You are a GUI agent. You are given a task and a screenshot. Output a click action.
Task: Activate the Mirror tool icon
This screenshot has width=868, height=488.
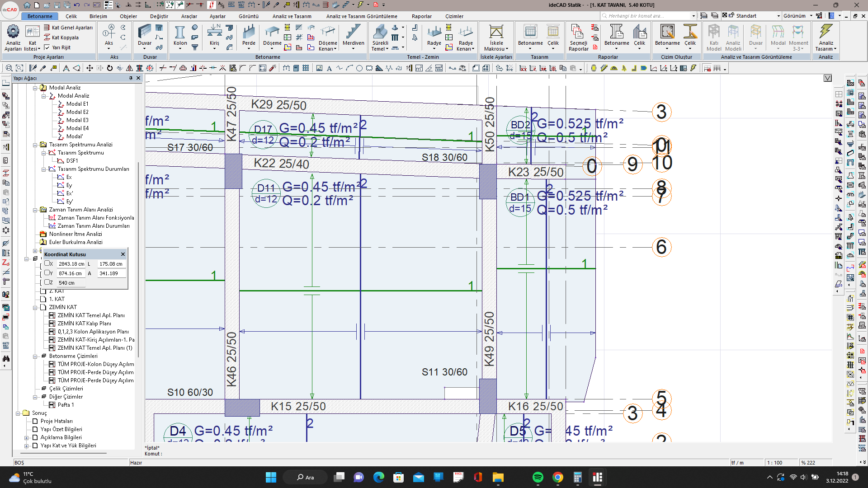130,68
